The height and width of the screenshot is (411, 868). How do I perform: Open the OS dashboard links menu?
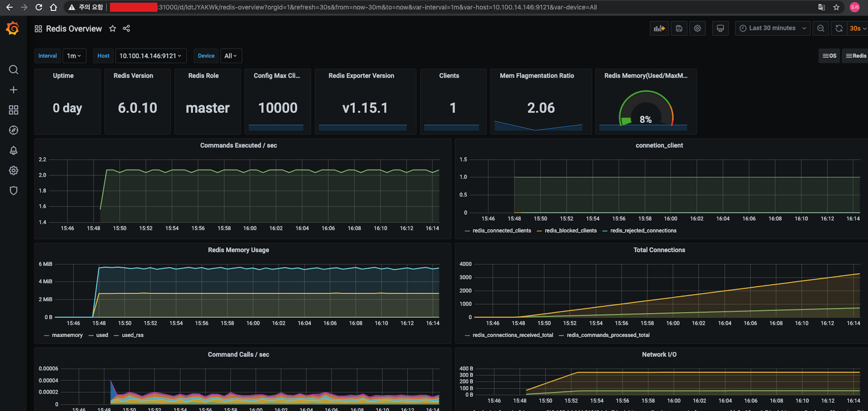click(x=829, y=56)
